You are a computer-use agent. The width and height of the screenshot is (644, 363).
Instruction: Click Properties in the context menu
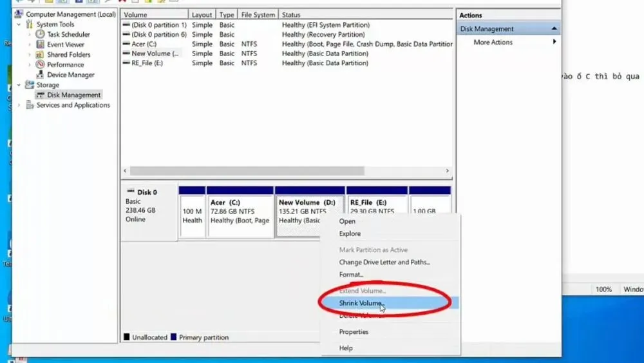[x=354, y=332]
